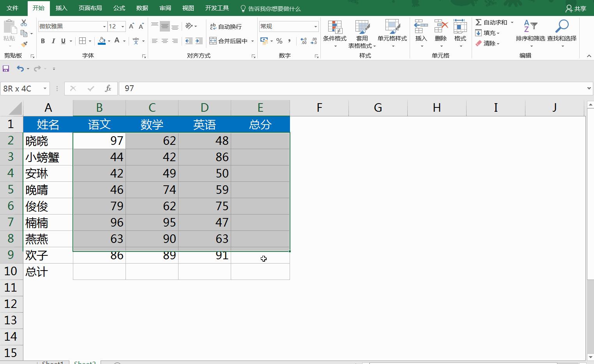
Task: Expand the 合并后居中 merge options dropdown
Action: [252, 40]
